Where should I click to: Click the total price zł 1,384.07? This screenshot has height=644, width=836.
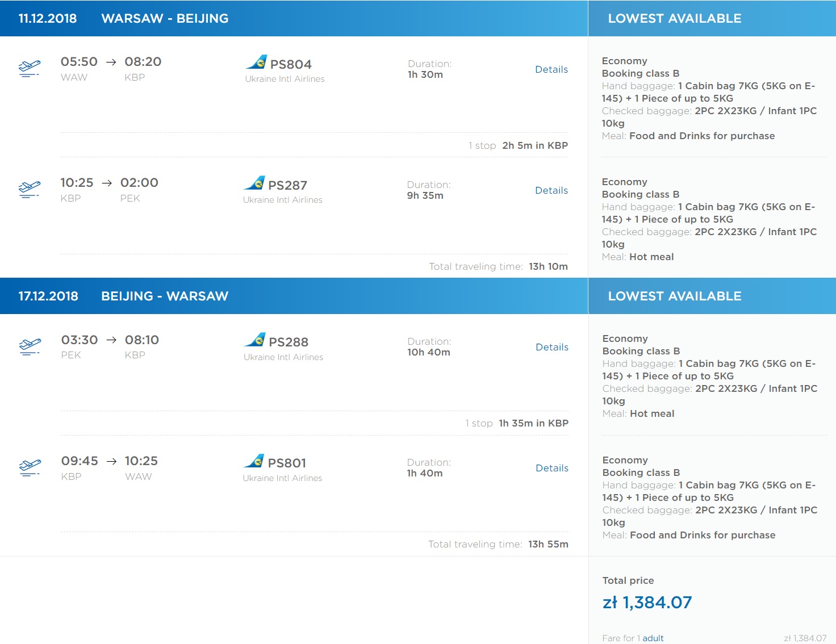(647, 603)
